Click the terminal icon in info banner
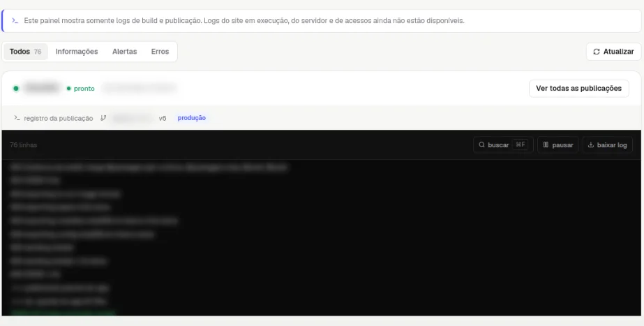Screen dimensions: 644x326 (15, 20)
